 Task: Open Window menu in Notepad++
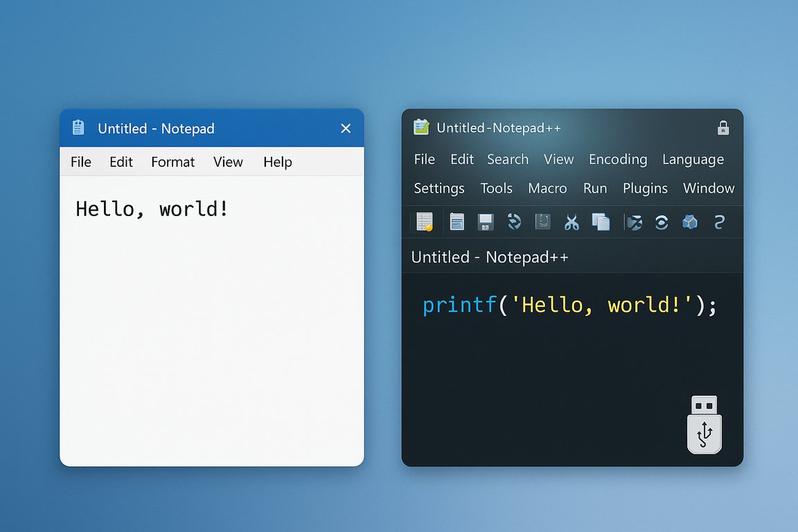coord(709,188)
